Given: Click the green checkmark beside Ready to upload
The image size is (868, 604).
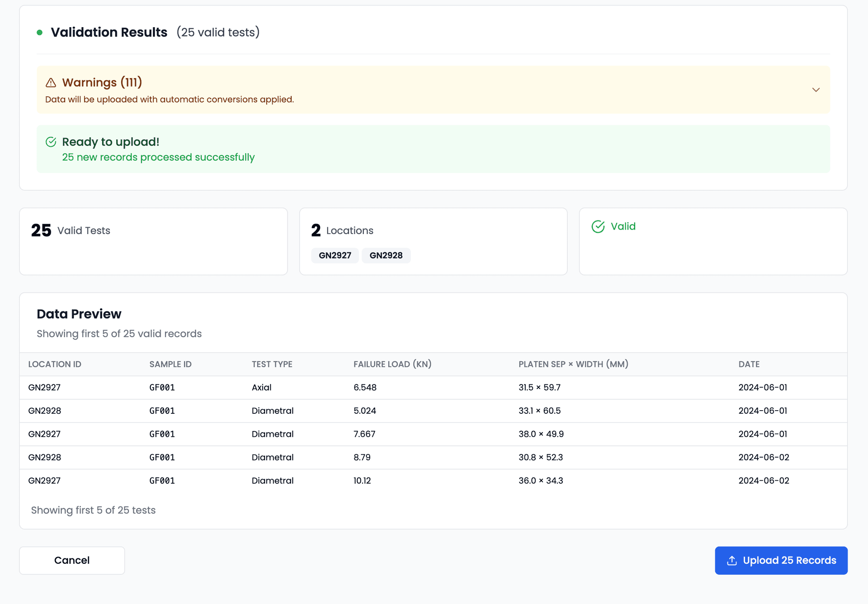Looking at the screenshot, I should (51, 142).
